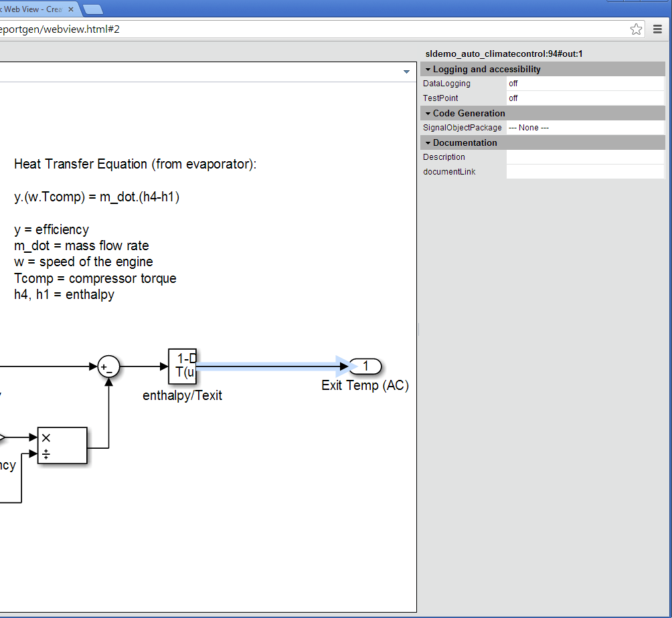Click the empty documentLink value field
This screenshot has height=618, width=672.
point(585,172)
